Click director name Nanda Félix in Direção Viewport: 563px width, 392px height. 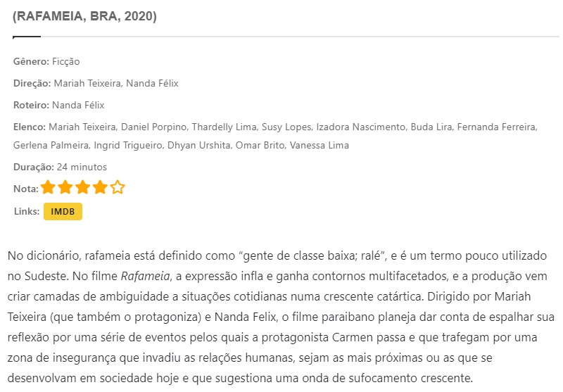(152, 83)
